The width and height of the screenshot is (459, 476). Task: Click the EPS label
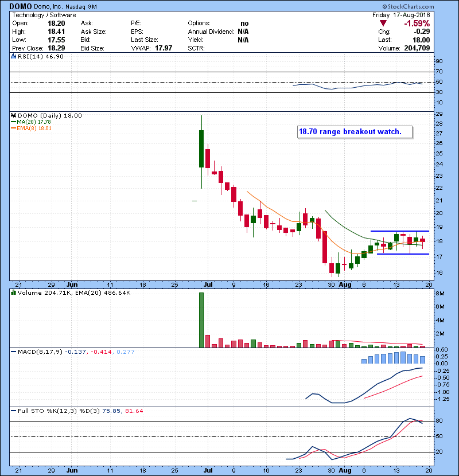click(137, 32)
